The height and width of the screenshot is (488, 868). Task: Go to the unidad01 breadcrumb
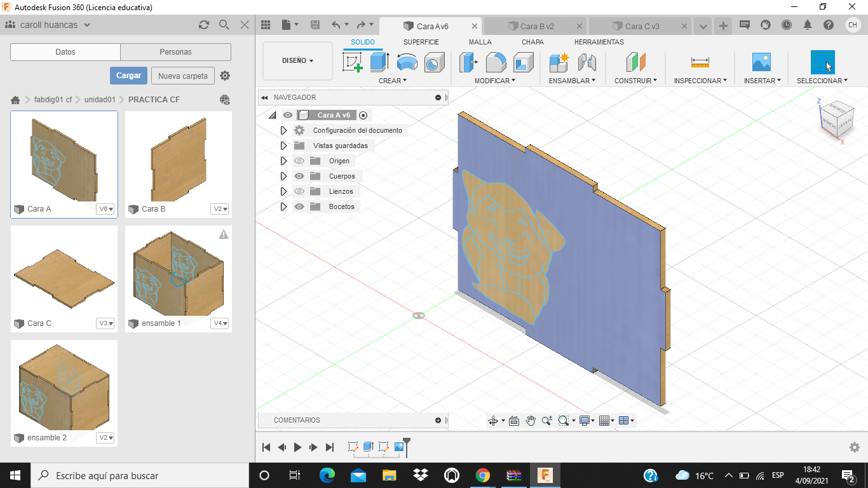(100, 100)
